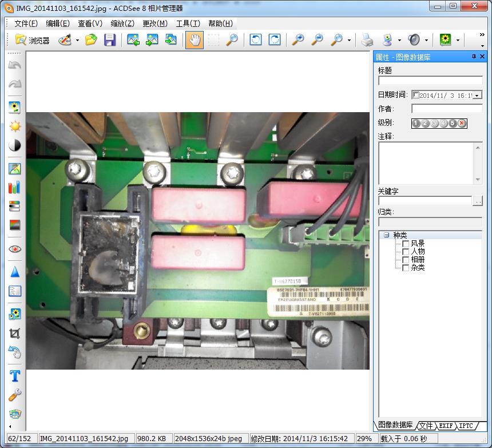Click the wrench repair tool

coord(15,395)
